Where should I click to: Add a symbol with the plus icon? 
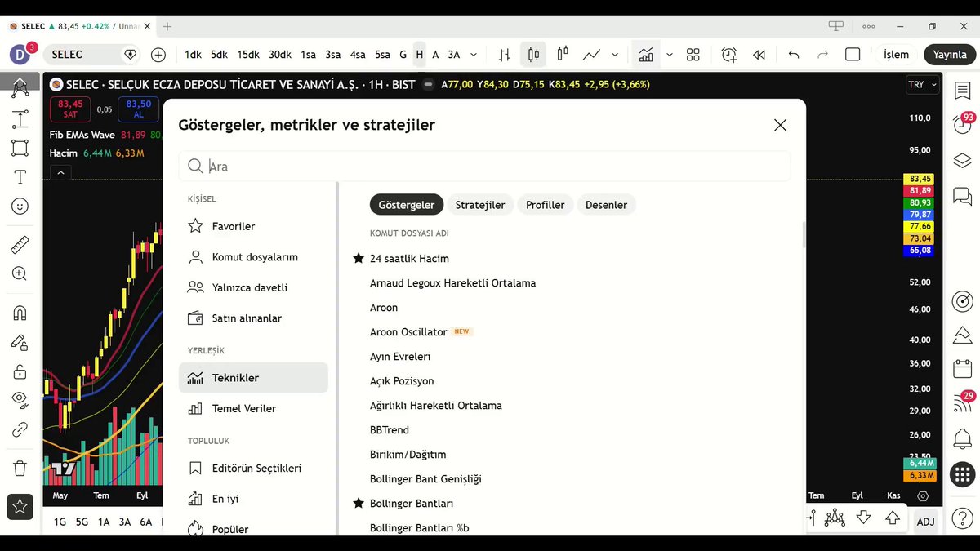[158, 55]
